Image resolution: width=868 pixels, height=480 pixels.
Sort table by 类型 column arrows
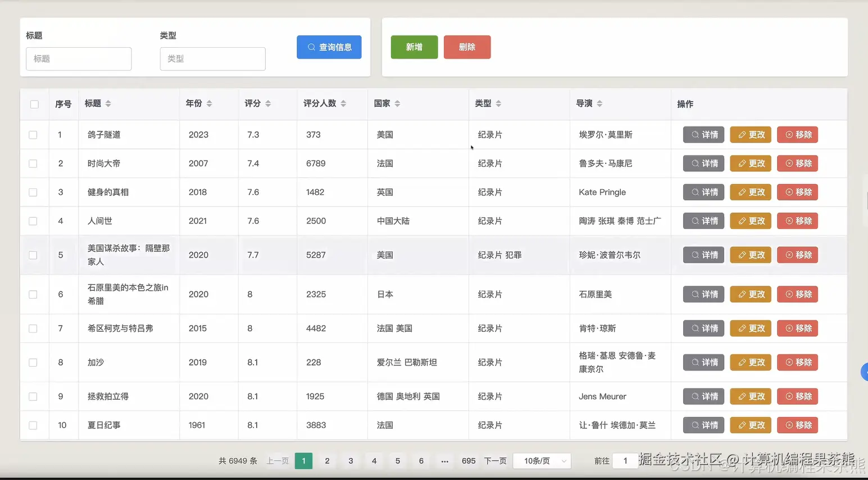click(498, 103)
